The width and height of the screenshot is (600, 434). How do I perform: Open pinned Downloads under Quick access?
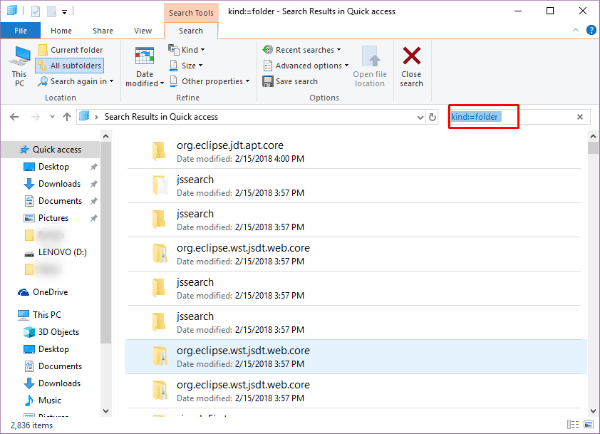(x=59, y=184)
